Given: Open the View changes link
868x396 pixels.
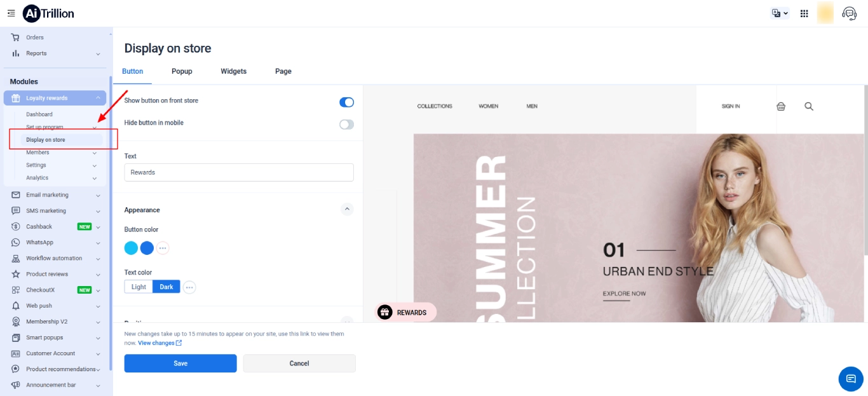Looking at the screenshot, I should click(160, 343).
